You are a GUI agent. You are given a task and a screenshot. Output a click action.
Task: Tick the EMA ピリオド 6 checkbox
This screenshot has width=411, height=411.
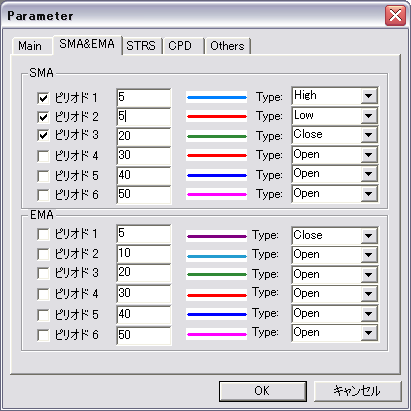(43, 335)
